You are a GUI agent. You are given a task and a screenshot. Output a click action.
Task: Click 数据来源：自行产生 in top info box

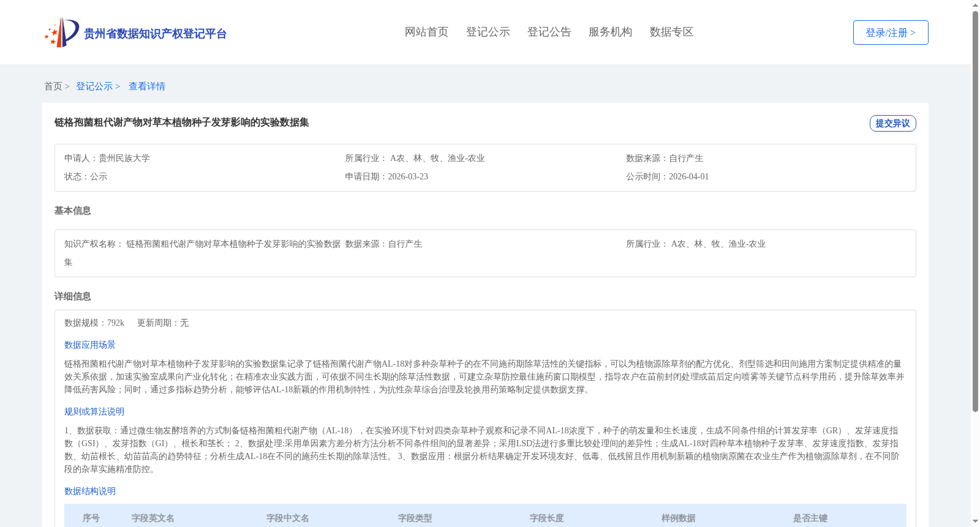665,158
